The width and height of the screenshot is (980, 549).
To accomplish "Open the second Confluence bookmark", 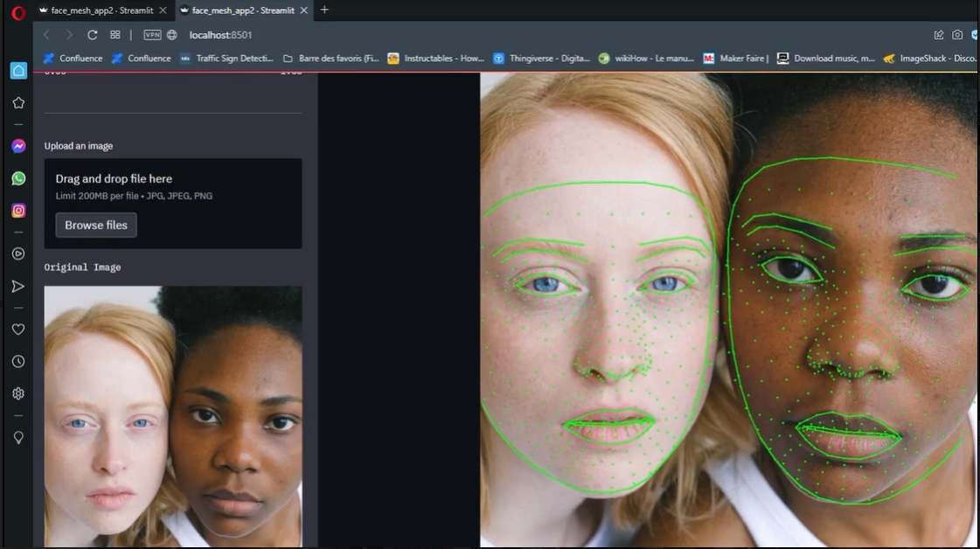I will pos(142,59).
